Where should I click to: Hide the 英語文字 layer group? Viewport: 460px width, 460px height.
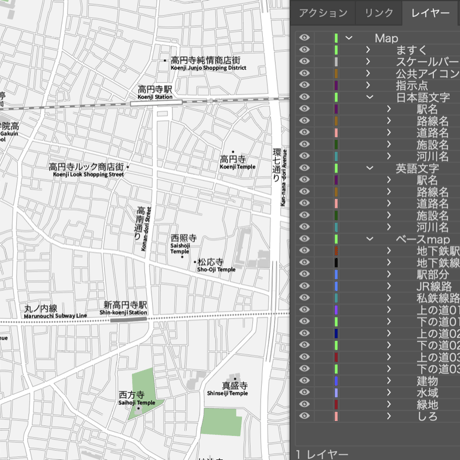click(x=304, y=168)
